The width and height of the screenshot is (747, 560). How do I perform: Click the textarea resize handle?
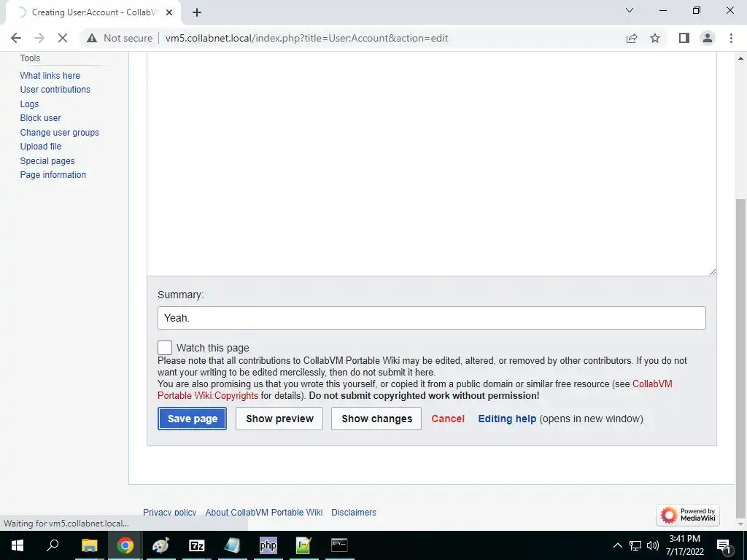tap(712, 272)
